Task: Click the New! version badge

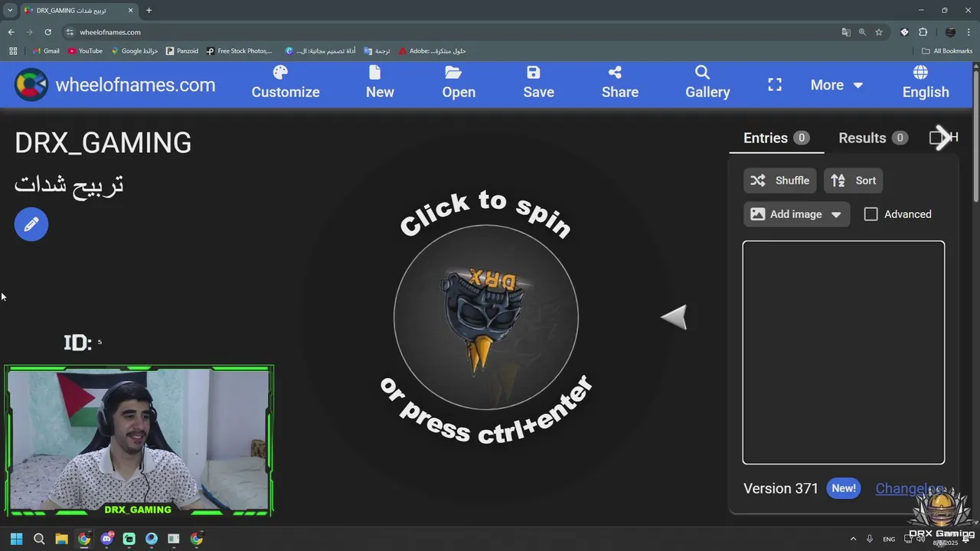Action: [844, 488]
